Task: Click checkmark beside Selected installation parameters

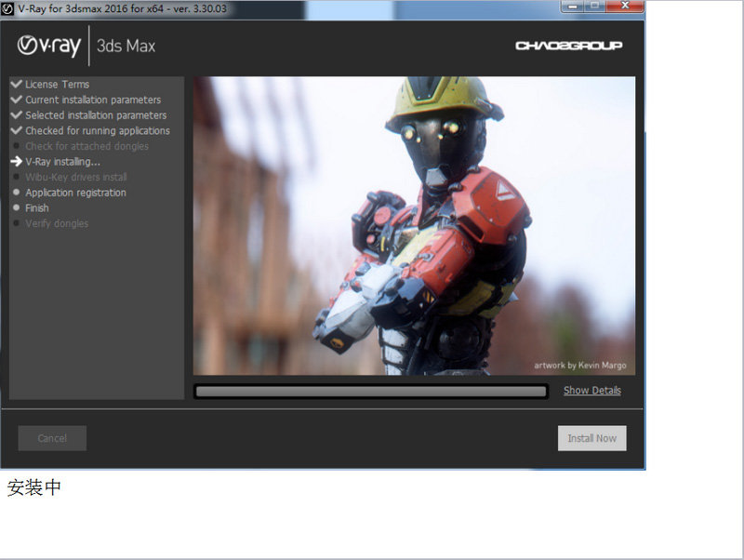Action: pos(17,114)
